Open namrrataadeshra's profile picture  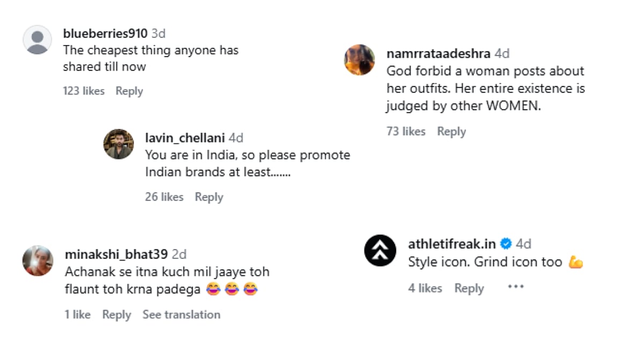coord(360,60)
